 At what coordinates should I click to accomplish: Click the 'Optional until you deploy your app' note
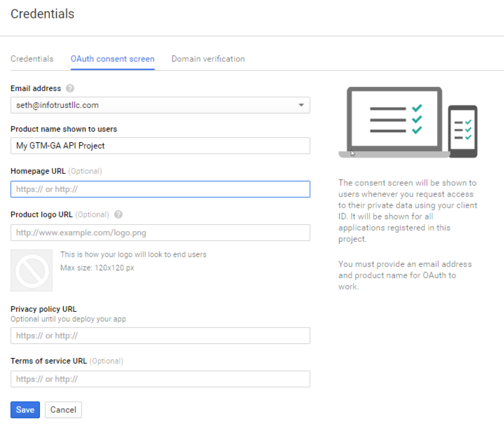[68, 319]
